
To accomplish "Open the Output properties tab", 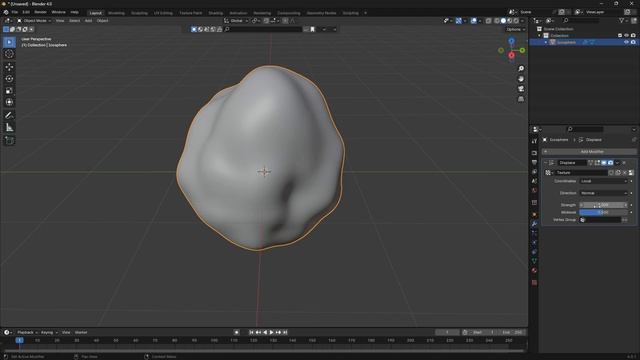I will 534,162.
